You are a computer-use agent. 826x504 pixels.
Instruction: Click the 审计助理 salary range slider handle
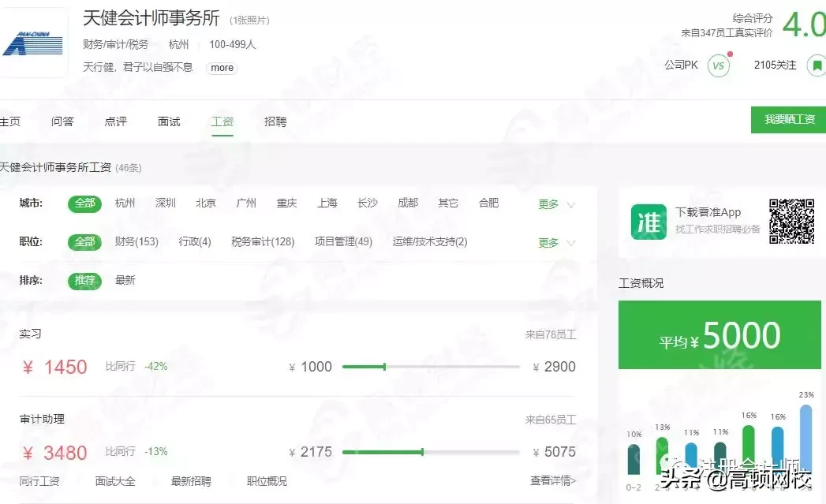[x=424, y=452]
